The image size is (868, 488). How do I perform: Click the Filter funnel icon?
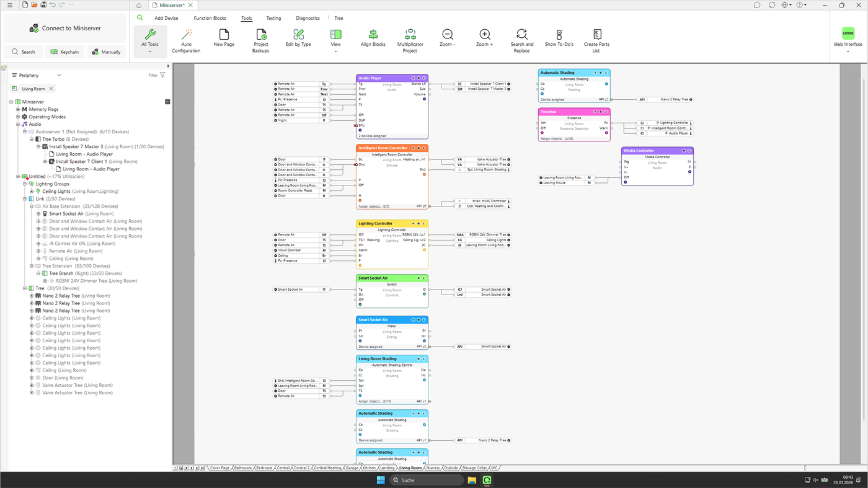click(x=162, y=75)
